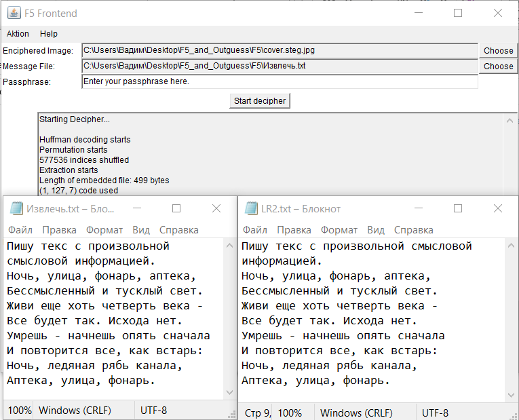Viewport: 519px width, 420px height.
Task: Open the Help menu in F5 Frontend
Action: (49, 34)
